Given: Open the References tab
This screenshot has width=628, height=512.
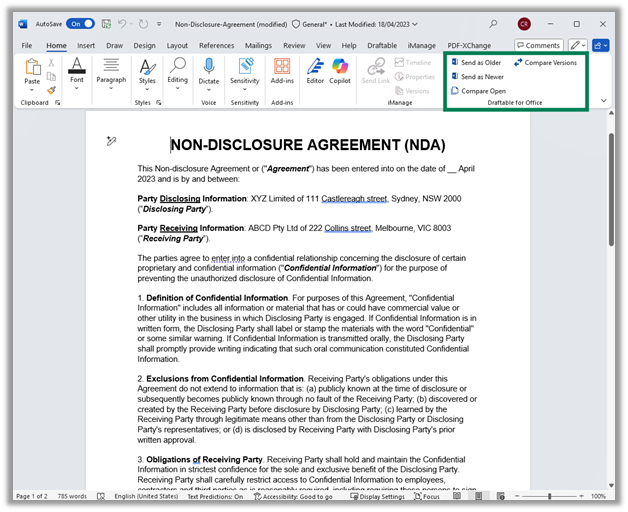Looking at the screenshot, I should 216,45.
